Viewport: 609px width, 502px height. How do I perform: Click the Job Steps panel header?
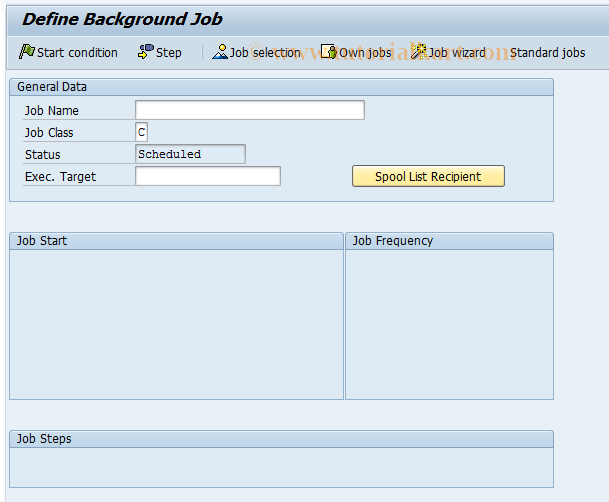(x=282, y=439)
